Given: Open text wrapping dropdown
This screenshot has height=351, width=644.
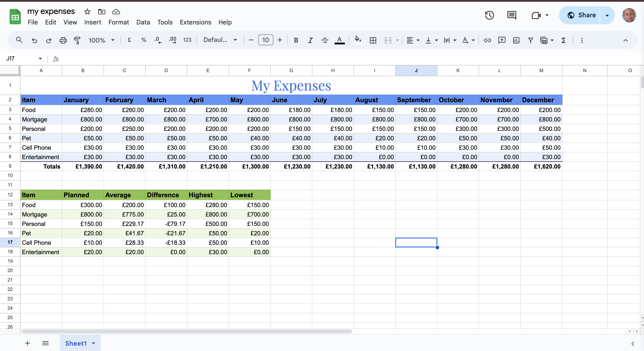Looking at the screenshot, I should (x=450, y=40).
